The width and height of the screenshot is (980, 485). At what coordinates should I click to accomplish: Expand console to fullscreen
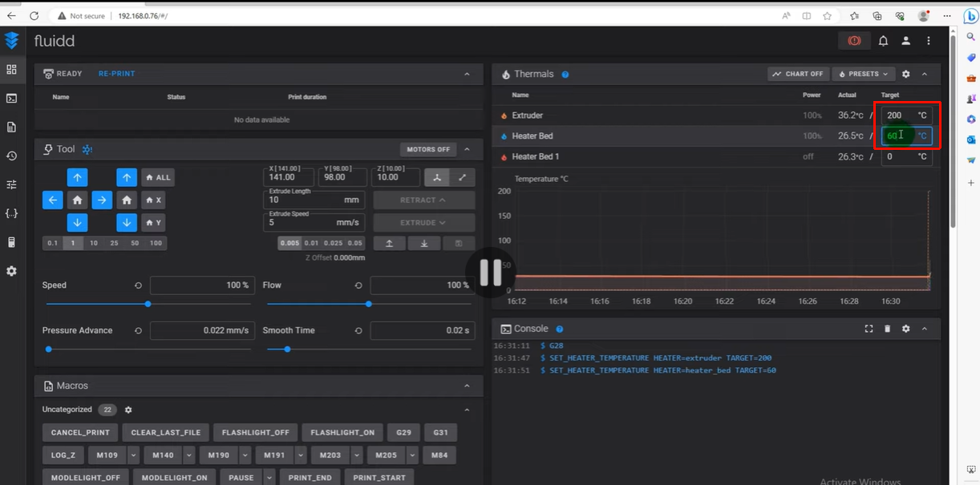click(x=869, y=329)
